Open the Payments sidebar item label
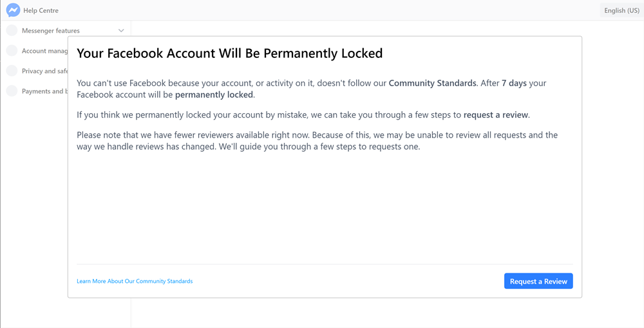The width and height of the screenshot is (644, 328). point(43,91)
